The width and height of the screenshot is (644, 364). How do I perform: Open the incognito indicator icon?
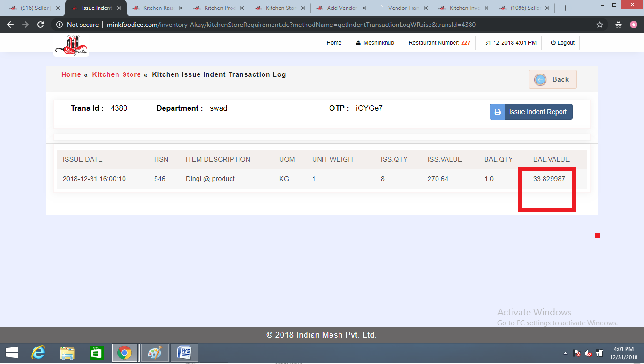click(x=619, y=25)
